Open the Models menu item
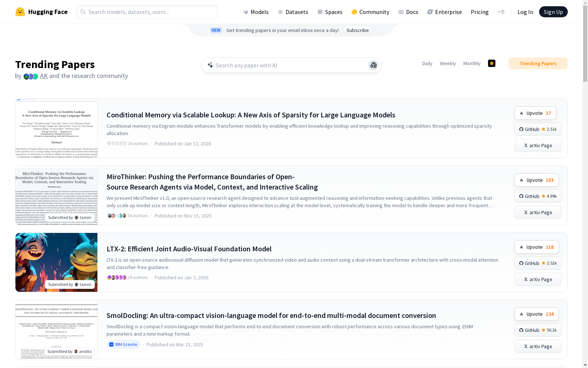588x368 pixels. pyautogui.click(x=256, y=12)
